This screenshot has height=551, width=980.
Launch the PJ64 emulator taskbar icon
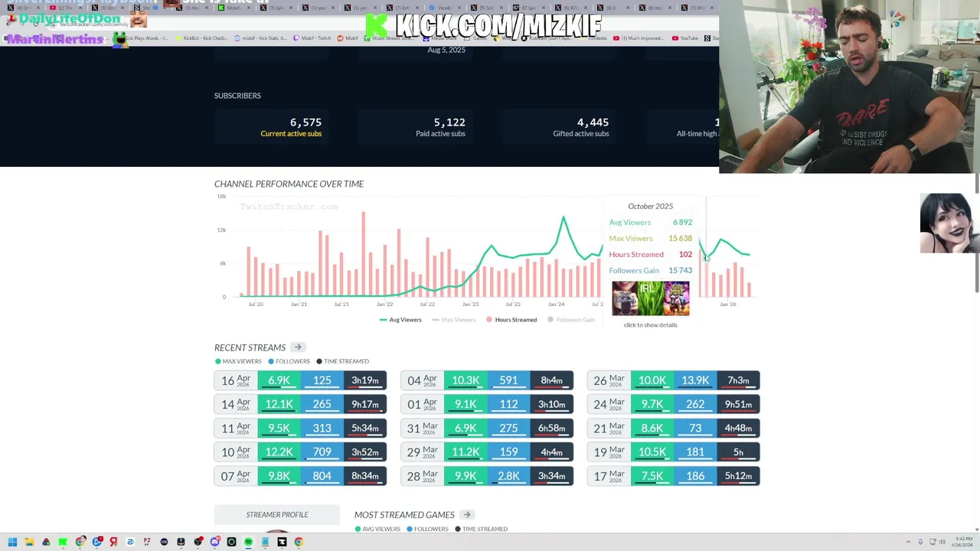click(147, 542)
